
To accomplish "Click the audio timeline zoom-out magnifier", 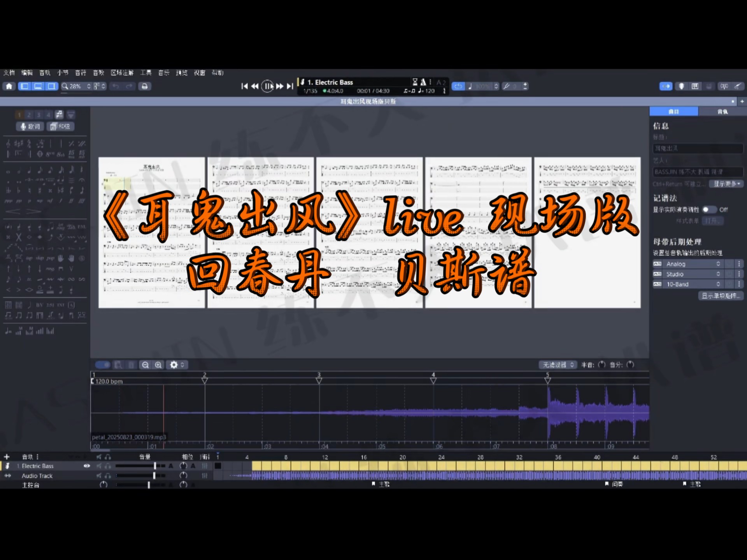I will [x=145, y=365].
